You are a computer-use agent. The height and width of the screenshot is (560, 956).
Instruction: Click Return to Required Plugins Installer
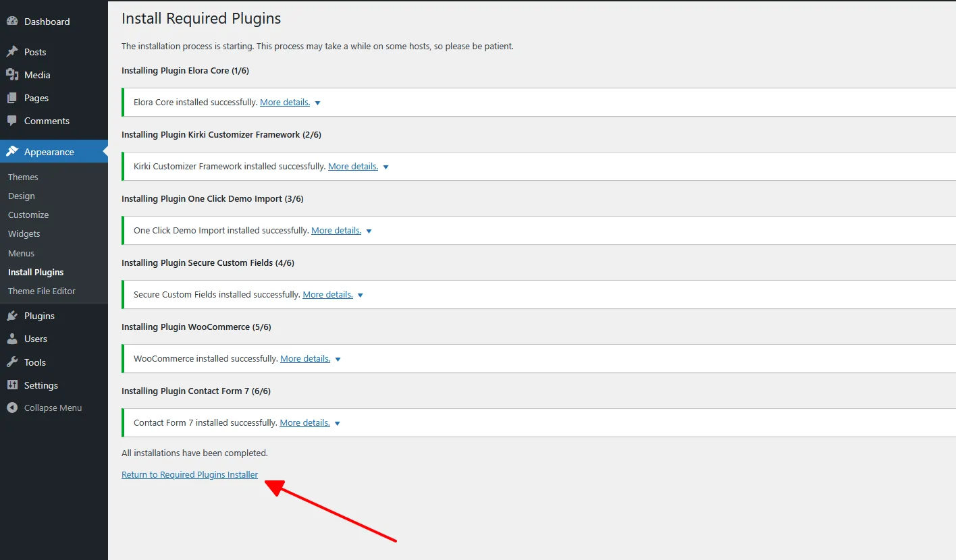click(190, 475)
